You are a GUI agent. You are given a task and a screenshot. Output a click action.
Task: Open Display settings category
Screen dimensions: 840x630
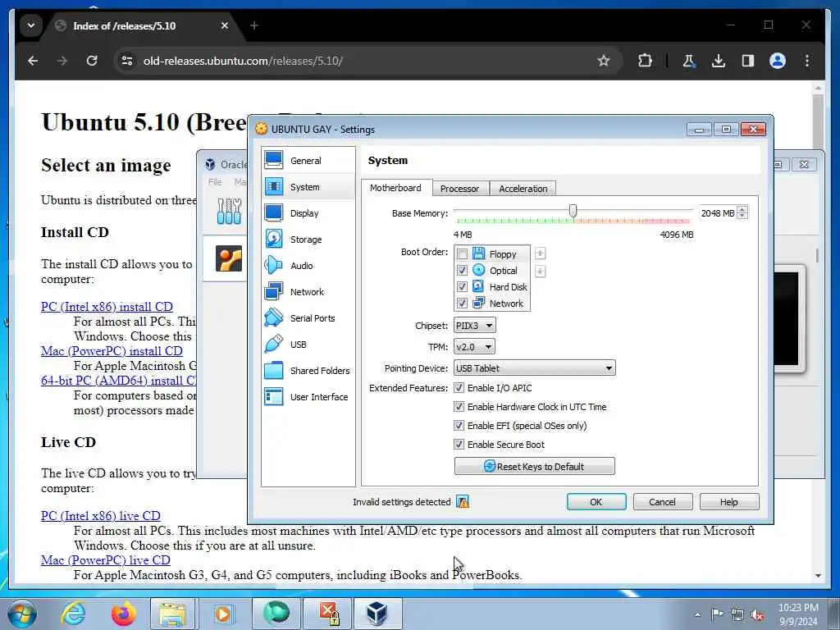click(x=308, y=212)
